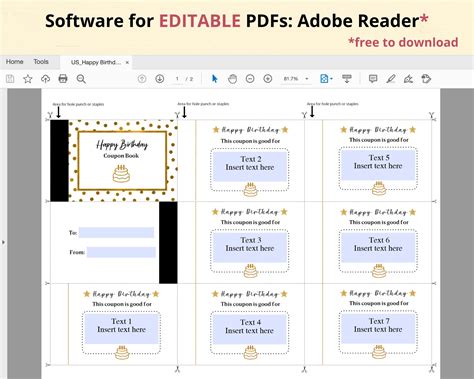474x379 pixels.
Task: Close the US_Happy Birthd... tab
Action: tap(127, 62)
